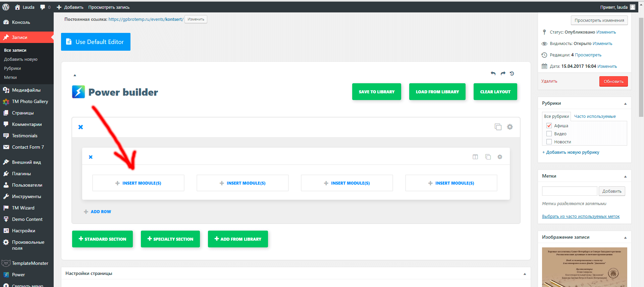644x287 pixels.
Task: Select Все записи submenu item
Action: pyautogui.click(x=15, y=50)
